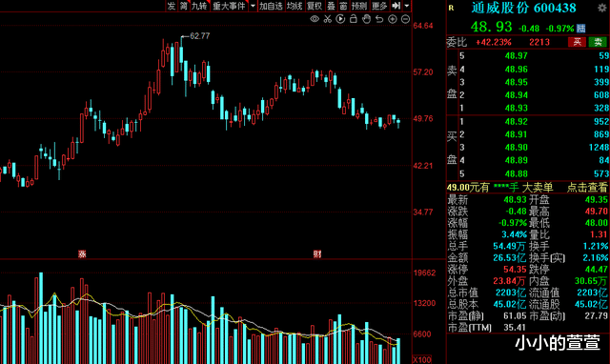This screenshot has height=364, width=610.
Task: Click the 涨 marker on chart timeline
Action: pyautogui.click(x=82, y=254)
